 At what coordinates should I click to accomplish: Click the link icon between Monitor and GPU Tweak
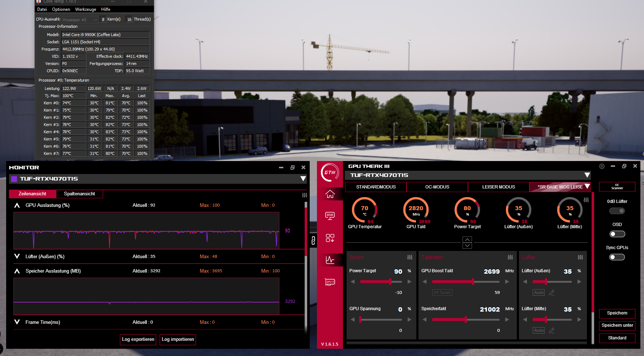[313, 240]
